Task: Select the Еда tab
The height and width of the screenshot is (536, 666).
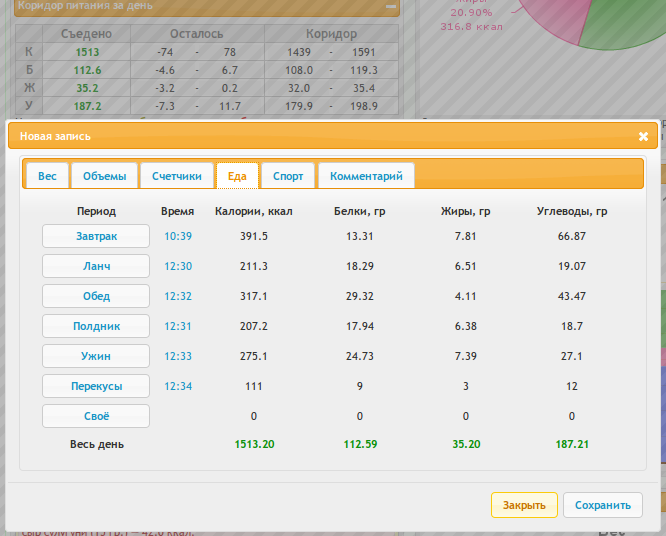Action: click(237, 176)
